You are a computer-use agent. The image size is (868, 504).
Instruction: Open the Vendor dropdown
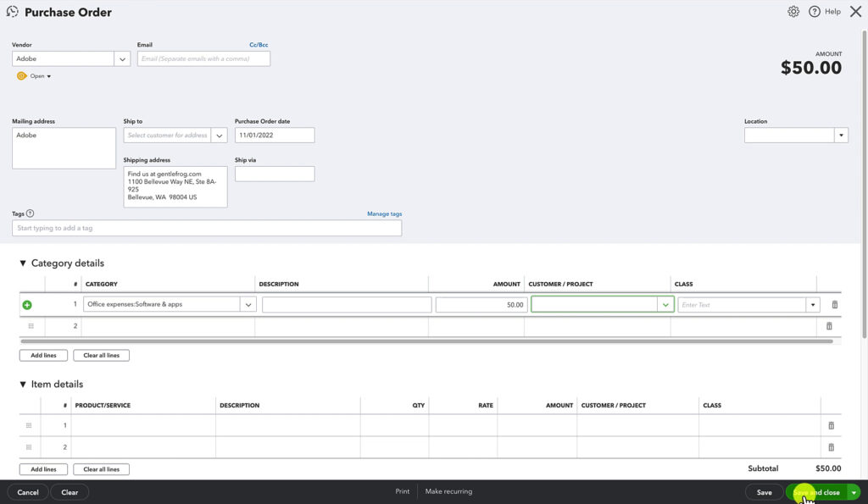pyautogui.click(x=122, y=58)
